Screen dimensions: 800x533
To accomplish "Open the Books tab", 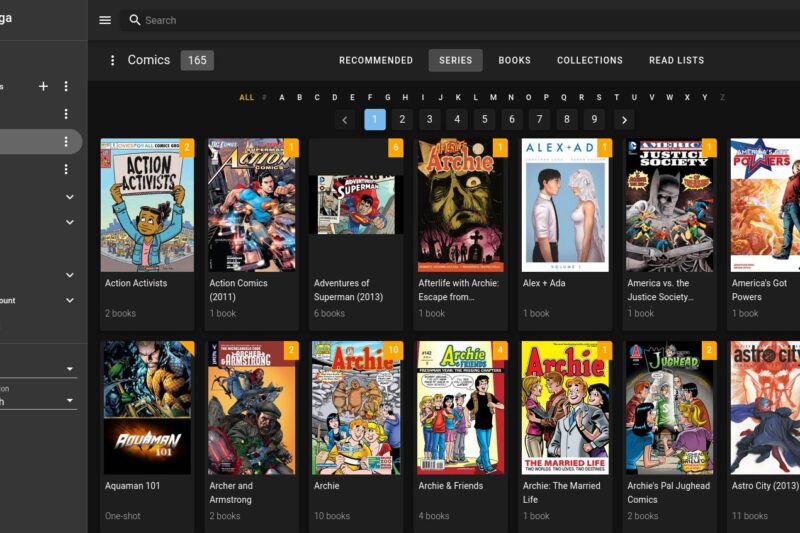I will (514, 60).
